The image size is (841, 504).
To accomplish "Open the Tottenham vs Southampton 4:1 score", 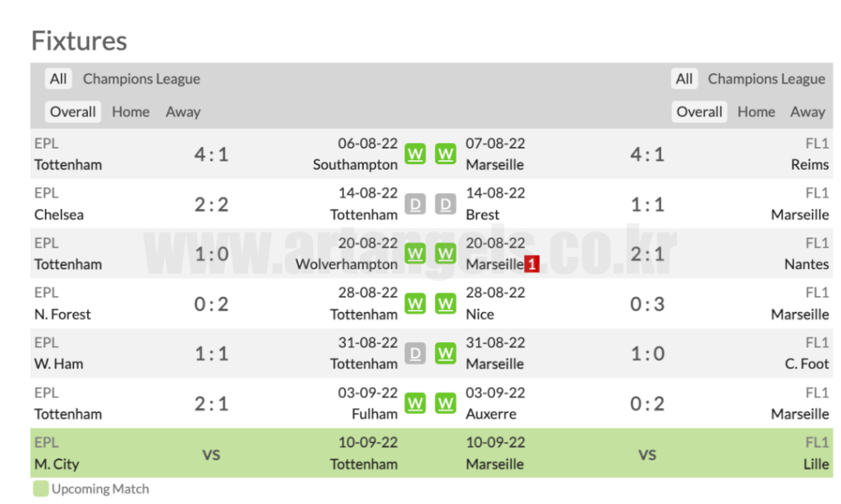I will pos(211,154).
